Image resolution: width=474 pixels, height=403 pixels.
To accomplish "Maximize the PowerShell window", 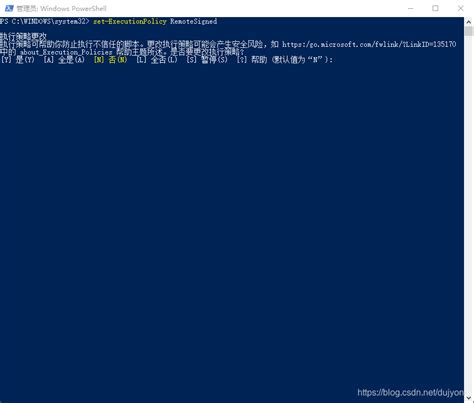I will click(435, 8).
